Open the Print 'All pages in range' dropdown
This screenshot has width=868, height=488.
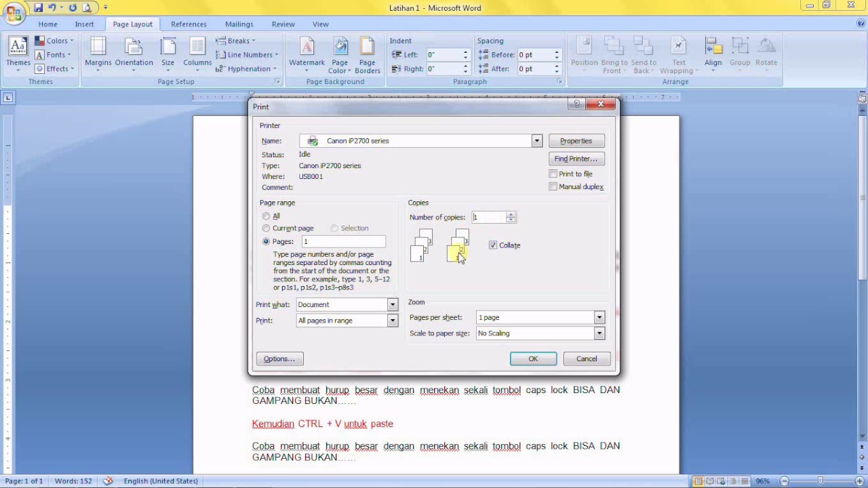point(392,321)
